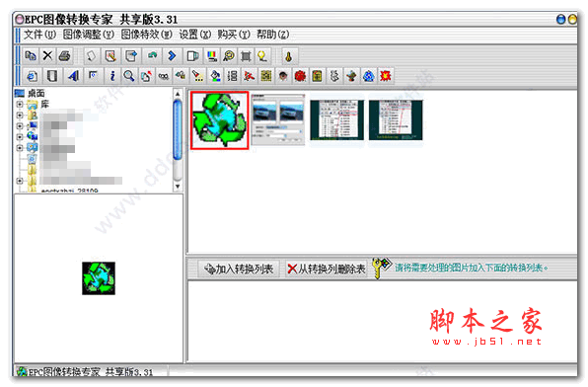The height and width of the screenshot is (387, 588).
Task: Click status bar text EPC图像转换专家 共享版3.31
Action: (x=91, y=372)
